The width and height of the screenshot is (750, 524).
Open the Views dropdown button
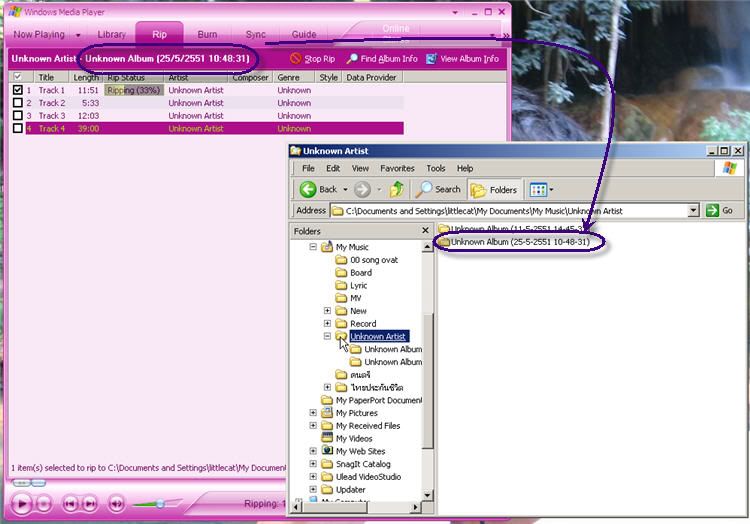tap(541, 190)
